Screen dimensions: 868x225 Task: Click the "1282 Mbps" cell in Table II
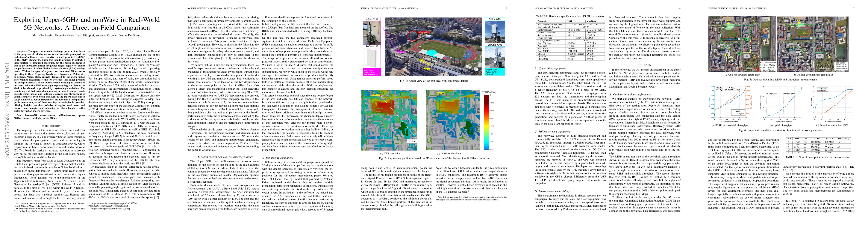coord(816,142)
